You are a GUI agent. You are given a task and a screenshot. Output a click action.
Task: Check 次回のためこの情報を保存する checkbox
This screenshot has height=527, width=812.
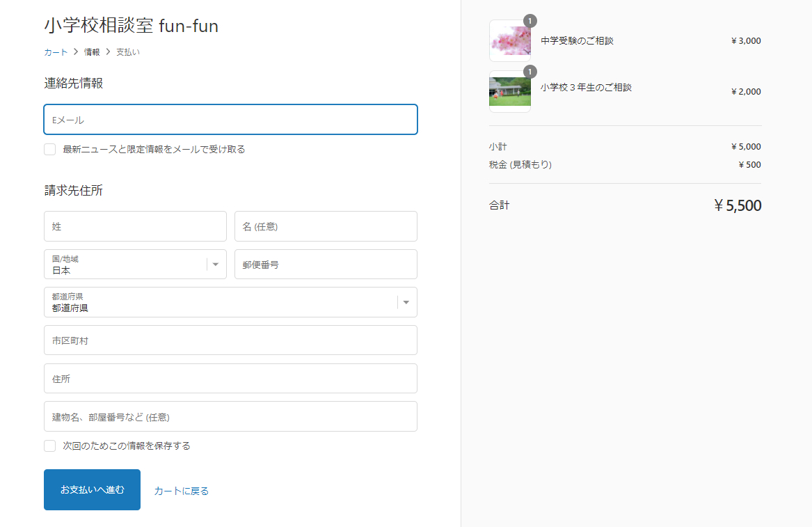[x=49, y=446]
